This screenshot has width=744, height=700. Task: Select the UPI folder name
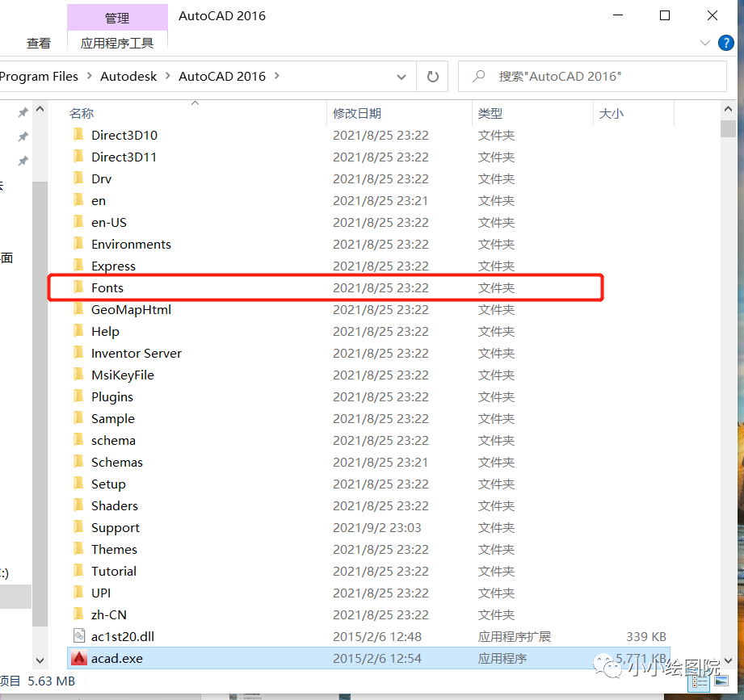101,593
